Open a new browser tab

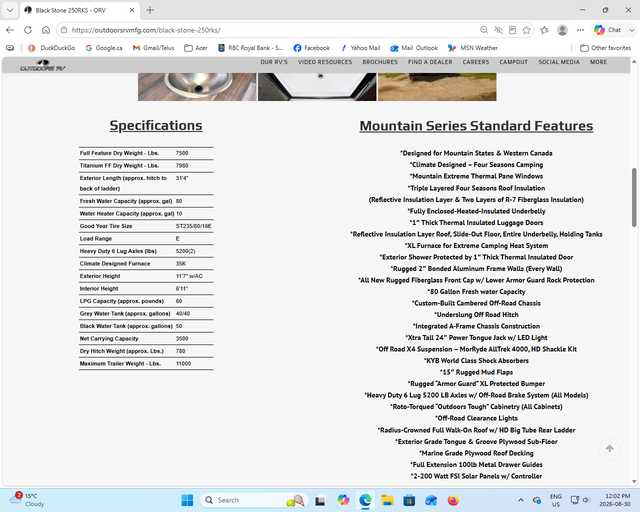[x=150, y=10]
